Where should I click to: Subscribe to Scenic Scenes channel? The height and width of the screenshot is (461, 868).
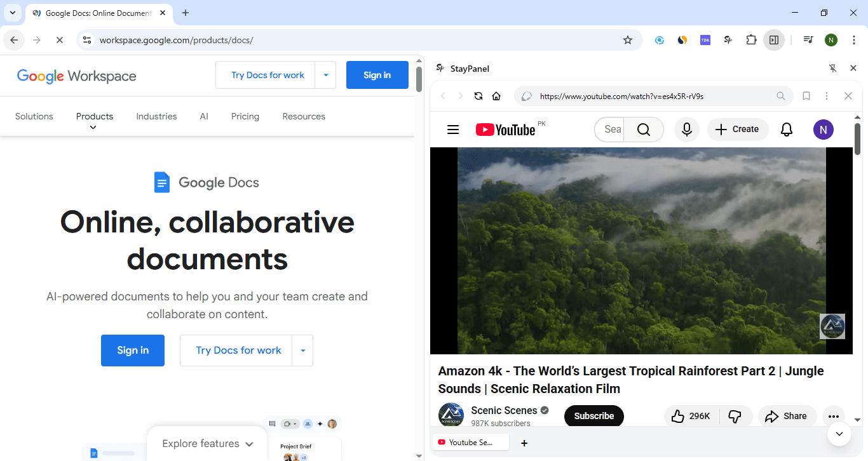[x=593, y=416]
